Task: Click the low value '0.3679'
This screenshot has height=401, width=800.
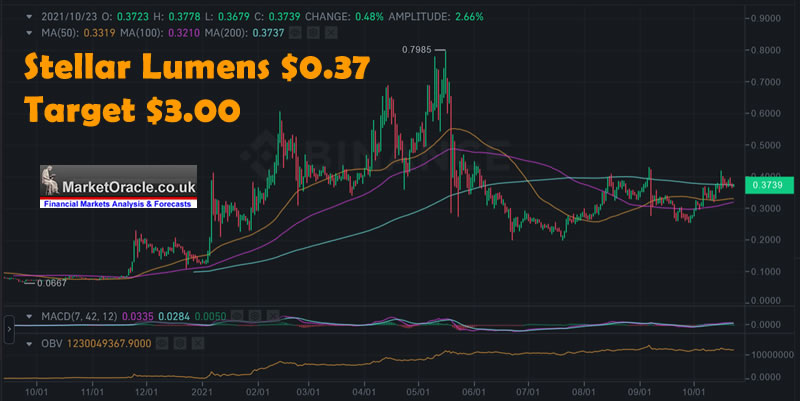Action: [x=234, y=17]
